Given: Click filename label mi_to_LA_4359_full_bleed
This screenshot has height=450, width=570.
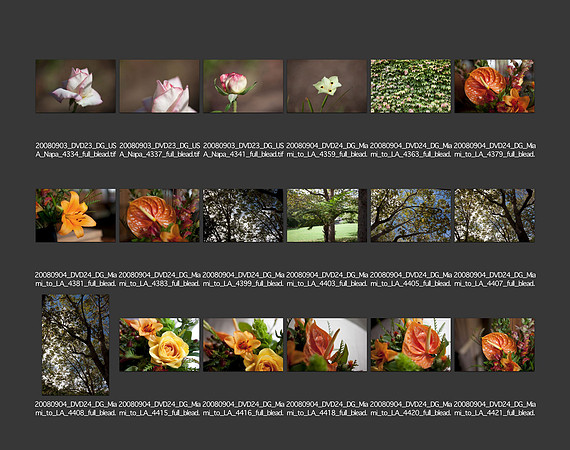Looking at the screenshot, I should (x=327, y=154).
